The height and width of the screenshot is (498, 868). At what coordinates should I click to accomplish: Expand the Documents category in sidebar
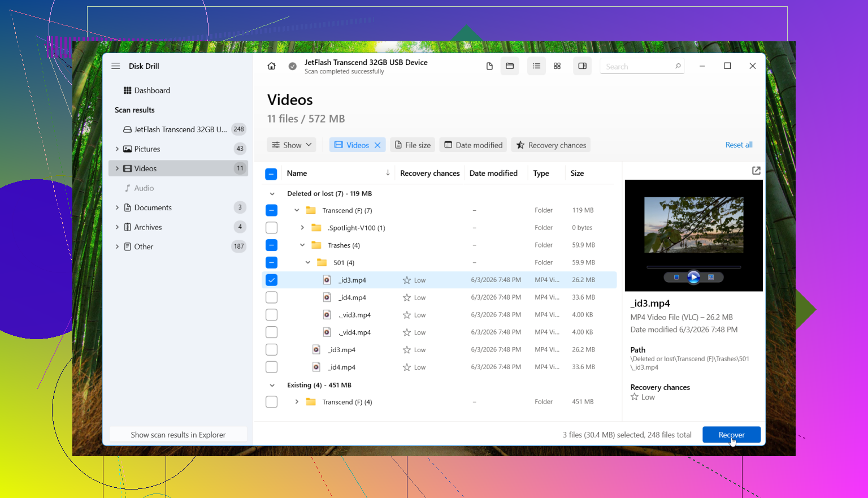[117, 207]
